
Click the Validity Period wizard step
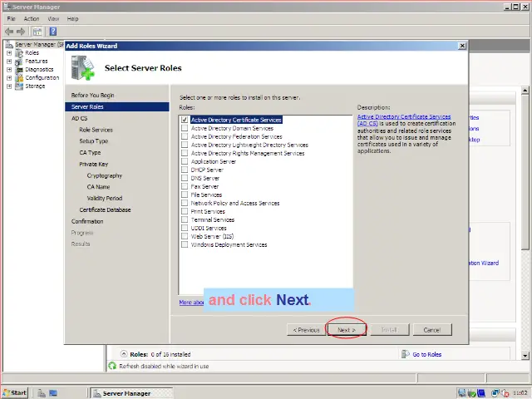pyautogui.click(x=105, y=198)
